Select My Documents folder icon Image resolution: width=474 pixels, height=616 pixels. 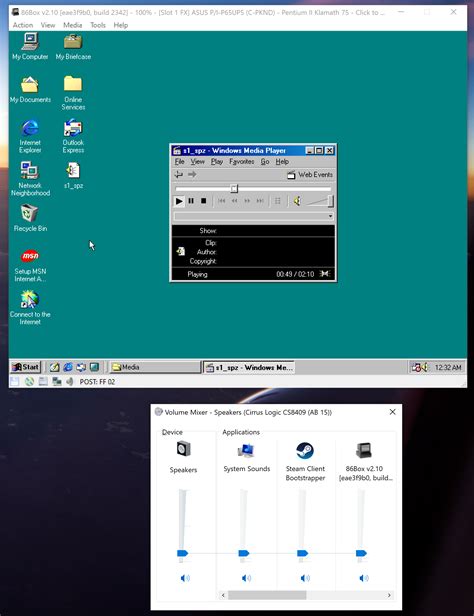[x=30, y=90]
